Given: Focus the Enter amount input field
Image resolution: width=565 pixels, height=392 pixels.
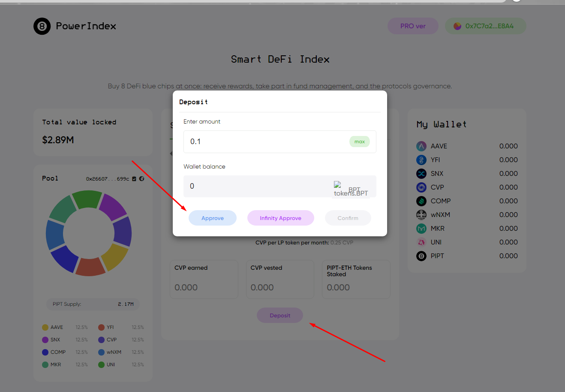Looking at the screenshot, I should click(x=280, y=142).
